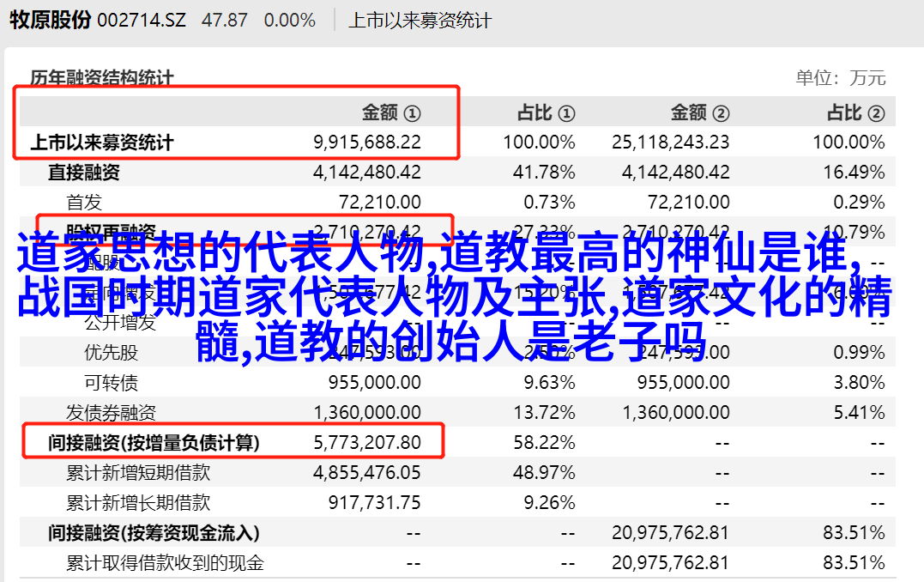Click 1,360,000.00 in the 金额 ② column
Image resolution: width=924 pixels, height=582 pixels.
click(676, 413)
